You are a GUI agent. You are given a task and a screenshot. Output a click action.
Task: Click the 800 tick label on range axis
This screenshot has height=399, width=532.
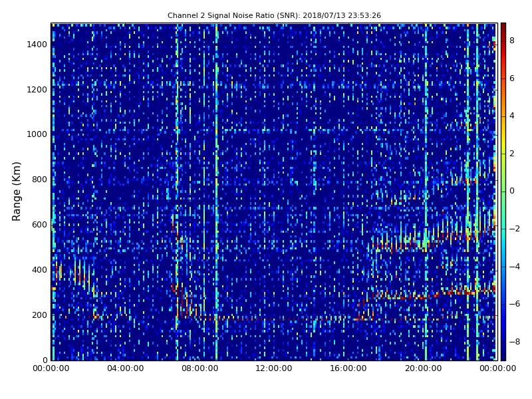pos(39,180)
